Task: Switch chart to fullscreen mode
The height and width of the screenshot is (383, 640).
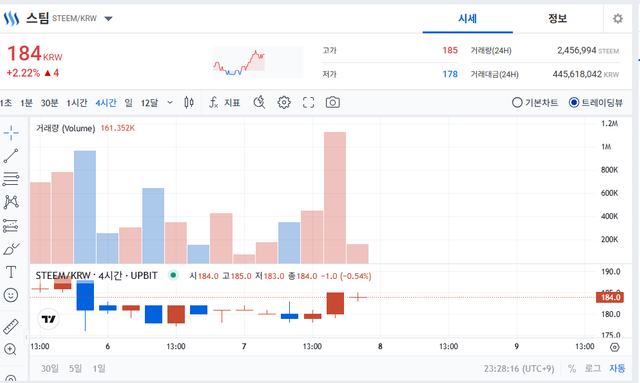Action: click(309, 102)
